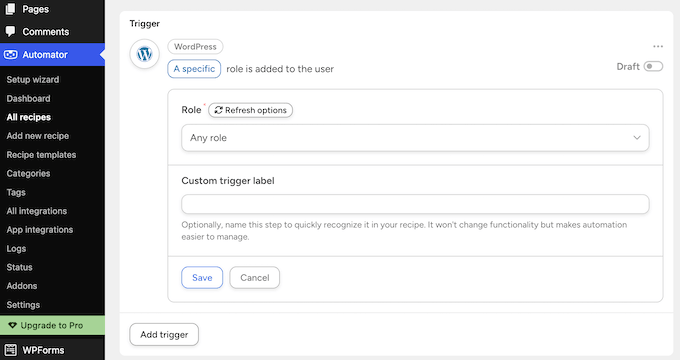Image resolution: width=680 pixels, height=360 pixels.
Task: Click the Add trigger button
Action: point(164,334)
